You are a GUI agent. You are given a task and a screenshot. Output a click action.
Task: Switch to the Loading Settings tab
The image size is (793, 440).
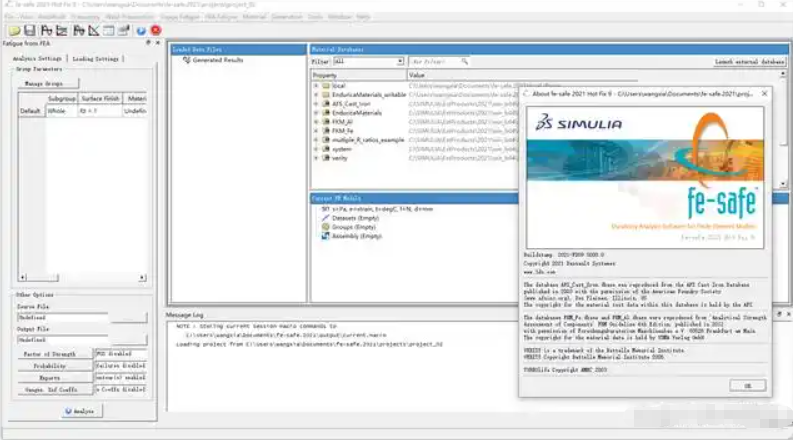pyautogui.click(x=97, y=59)
